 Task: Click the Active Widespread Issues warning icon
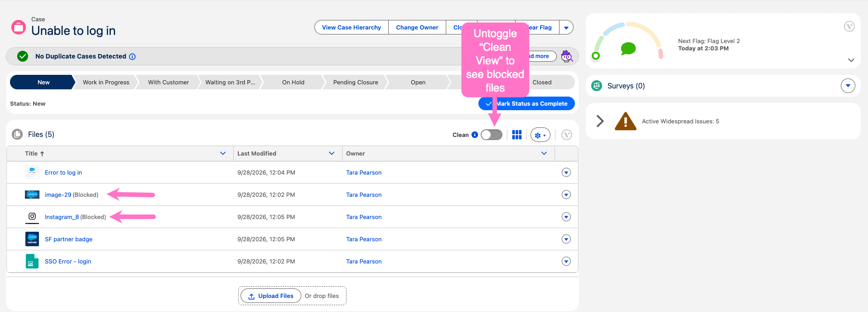tap(626, 121)
